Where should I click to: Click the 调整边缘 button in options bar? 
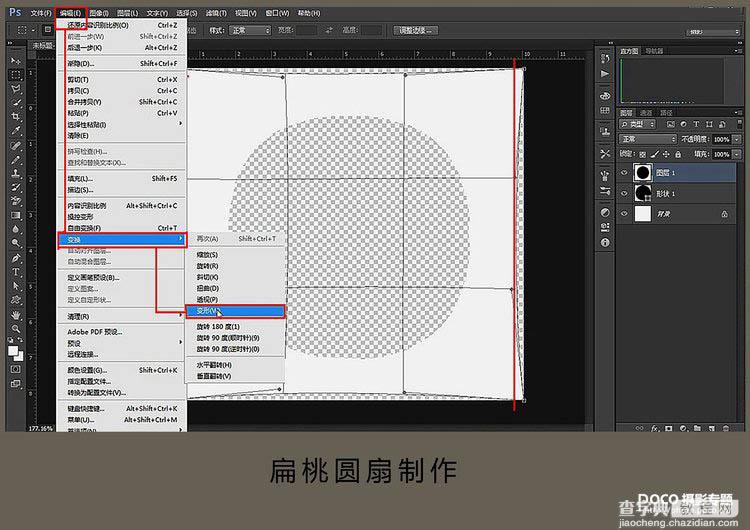click(x=415, y=30)
